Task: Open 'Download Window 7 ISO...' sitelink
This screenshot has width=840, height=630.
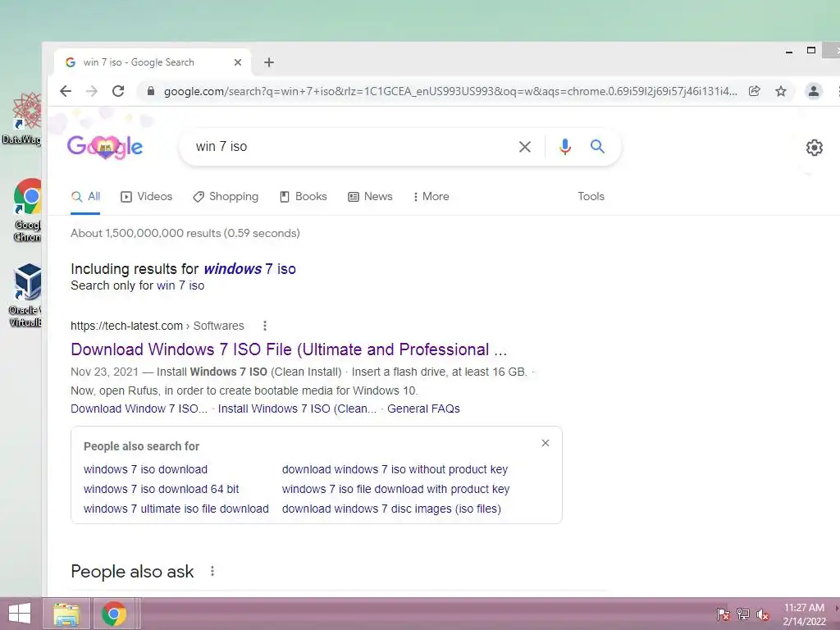Action: click(139, 409)
